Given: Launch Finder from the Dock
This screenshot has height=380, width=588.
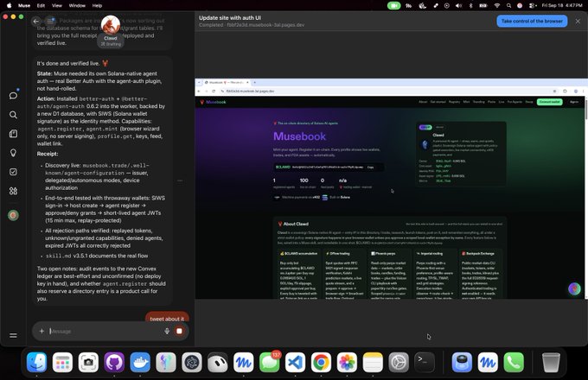Looking at the screenshot, I should 36,363.
